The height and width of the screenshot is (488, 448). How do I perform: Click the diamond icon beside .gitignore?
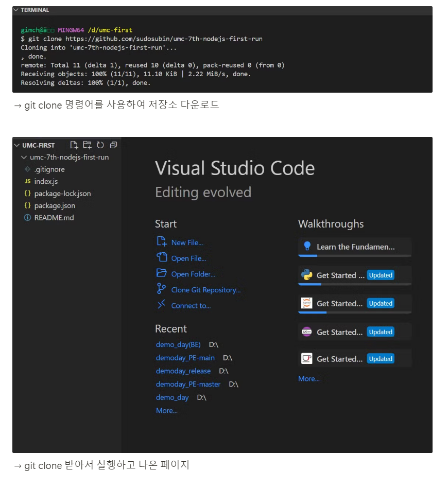pyautogui.click(x=28, y=169)
